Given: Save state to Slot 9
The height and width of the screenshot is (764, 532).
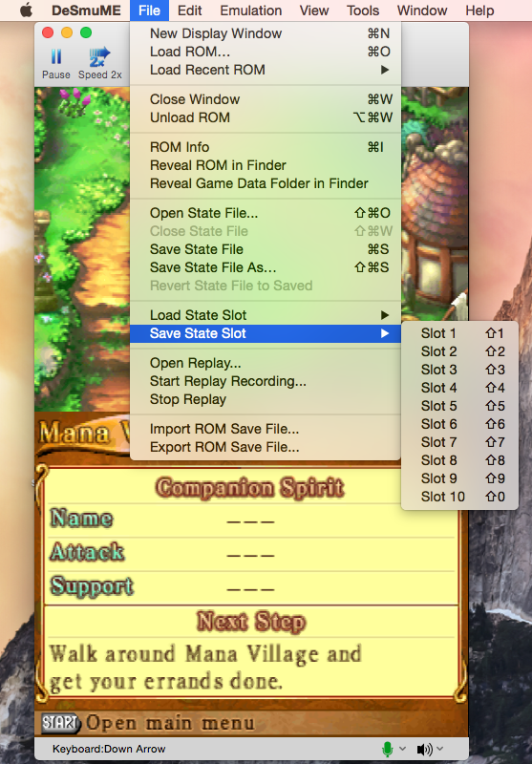Looking at the screenshot, I should pos(459,478).
